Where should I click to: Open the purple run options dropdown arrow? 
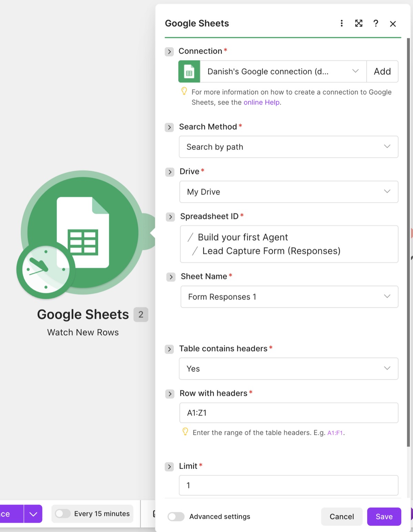tap(33, 514)
